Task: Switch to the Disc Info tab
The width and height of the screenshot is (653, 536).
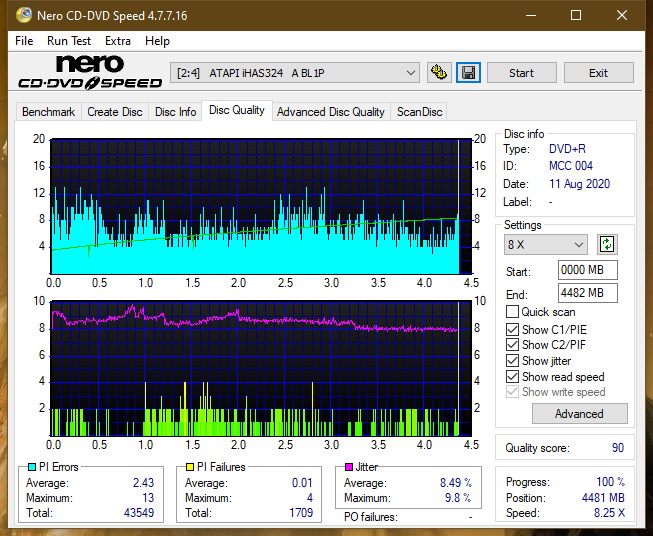Action: pyautogui.click(x=175, y=112)
